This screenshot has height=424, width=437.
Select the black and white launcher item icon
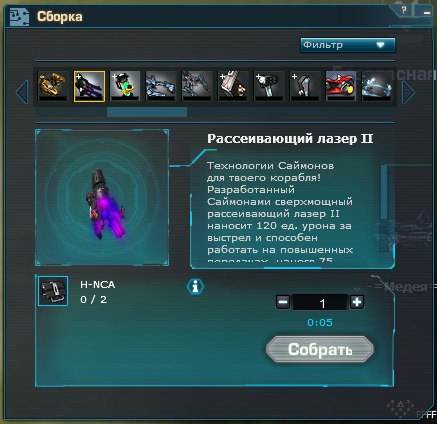(269, 86)
